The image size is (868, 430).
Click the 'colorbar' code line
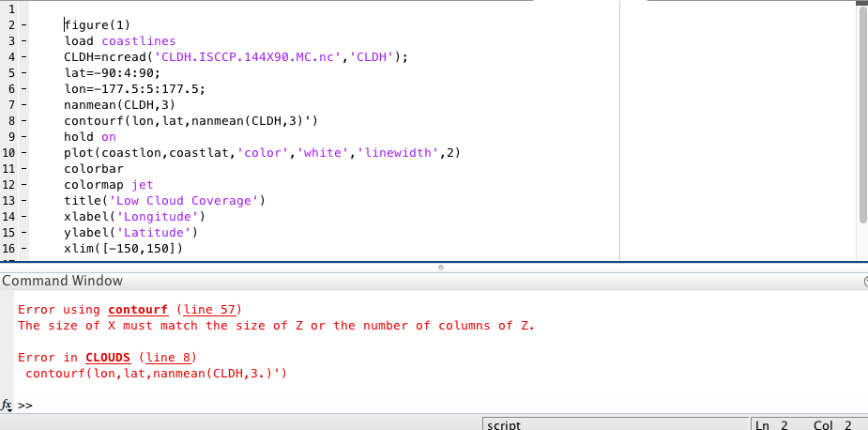(94, 168)
